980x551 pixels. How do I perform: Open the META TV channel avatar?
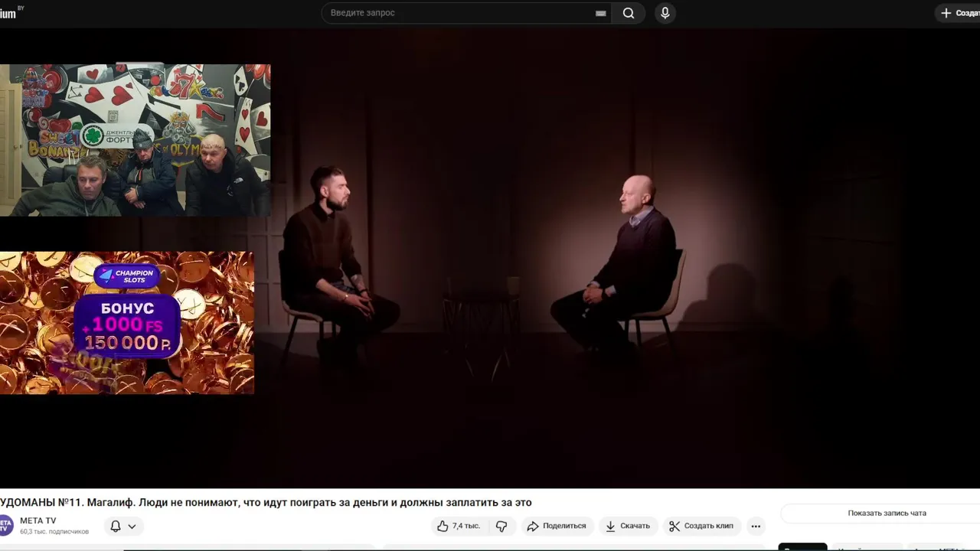pyautogui.click(x=5, y=526)
